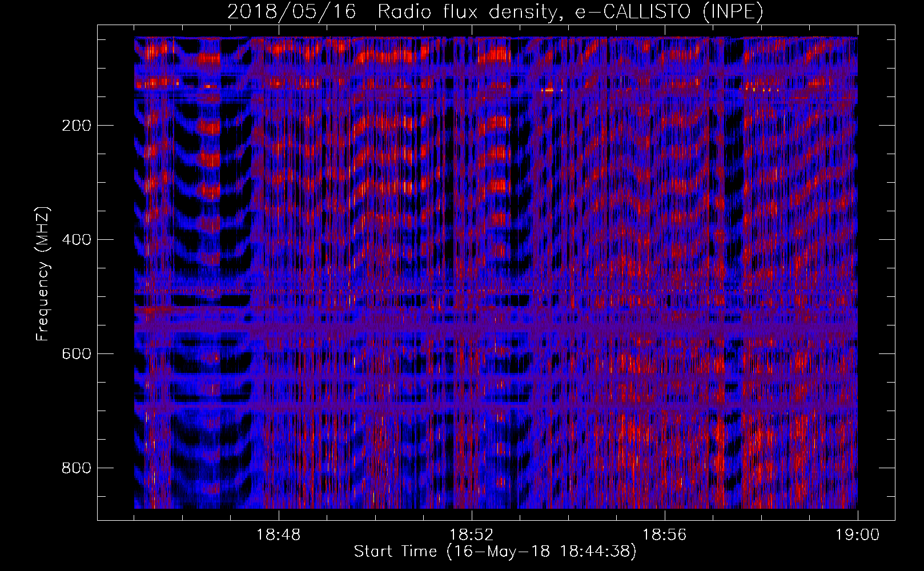Click the plot title '2018/05/16 Radio flux density'
This screenshot has width=924, height=571.
coord(495,11)
